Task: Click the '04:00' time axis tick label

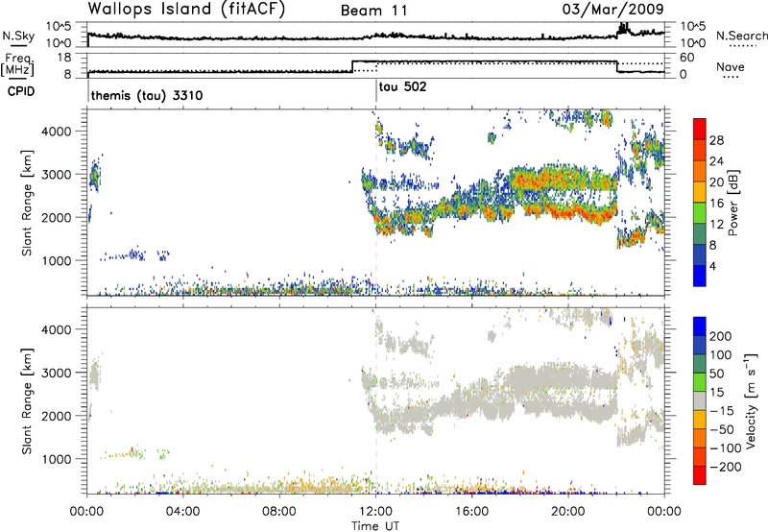Action: (x=182, y=512)
